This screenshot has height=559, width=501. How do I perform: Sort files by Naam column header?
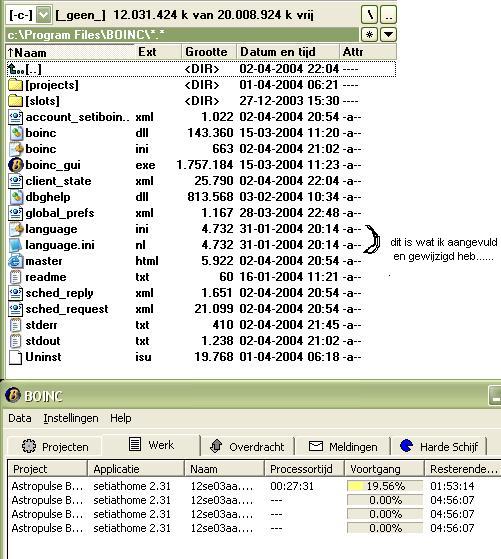tap(70, 52)
